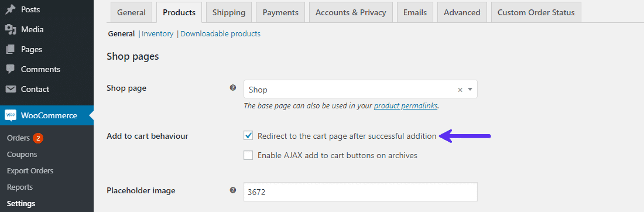
Task: Click the Posts pushpin icon
Action: 11,9
